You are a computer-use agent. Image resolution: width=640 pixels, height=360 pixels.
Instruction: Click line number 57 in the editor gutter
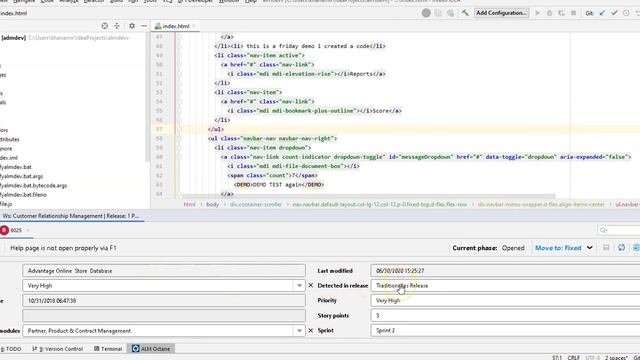pos(159,129)
